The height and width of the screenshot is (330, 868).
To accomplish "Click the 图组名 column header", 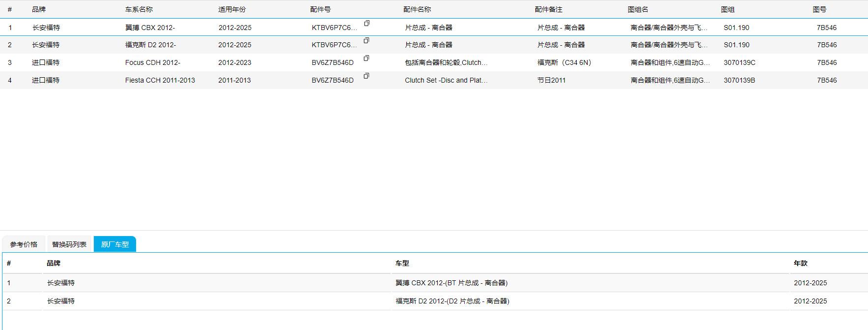I will [638, 9].
